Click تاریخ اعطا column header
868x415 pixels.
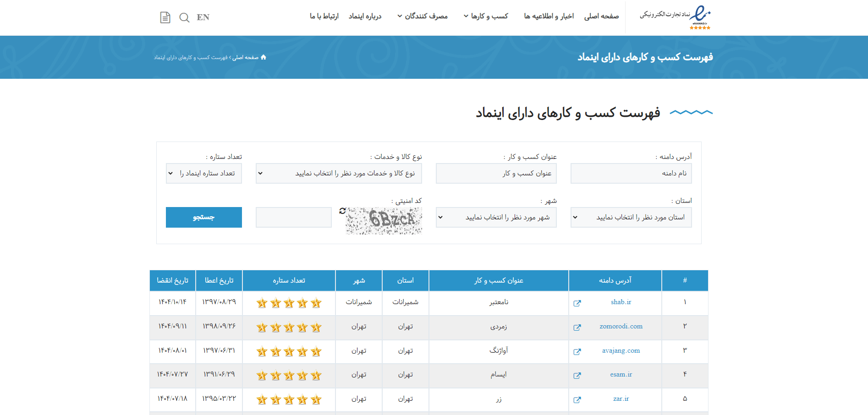pyautogui.click(x=219, y=280)
